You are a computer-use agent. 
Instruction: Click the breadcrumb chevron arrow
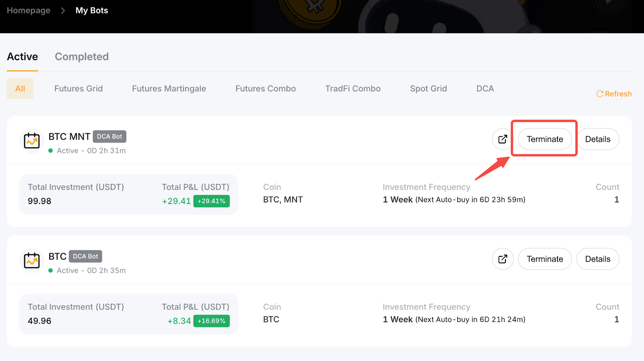pos(63,10)
